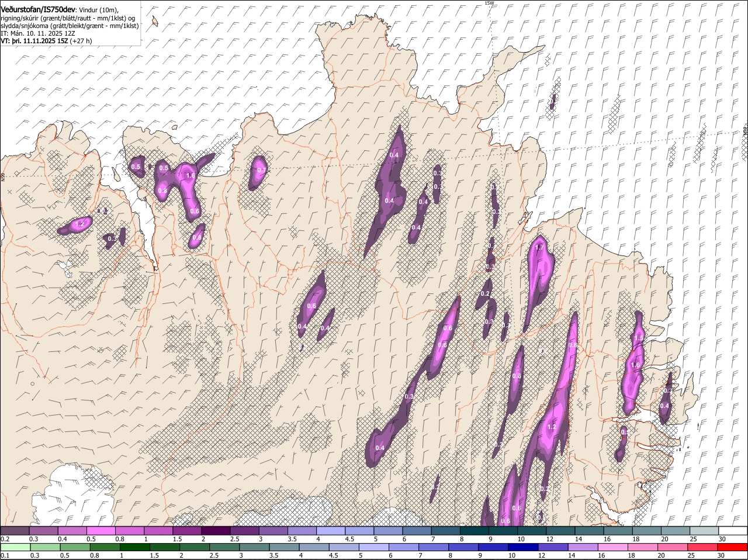Pick the upper legend swatch for 0.4
Image resolution: width=748 pixels, height=560 pixels.
coord(72,530)
